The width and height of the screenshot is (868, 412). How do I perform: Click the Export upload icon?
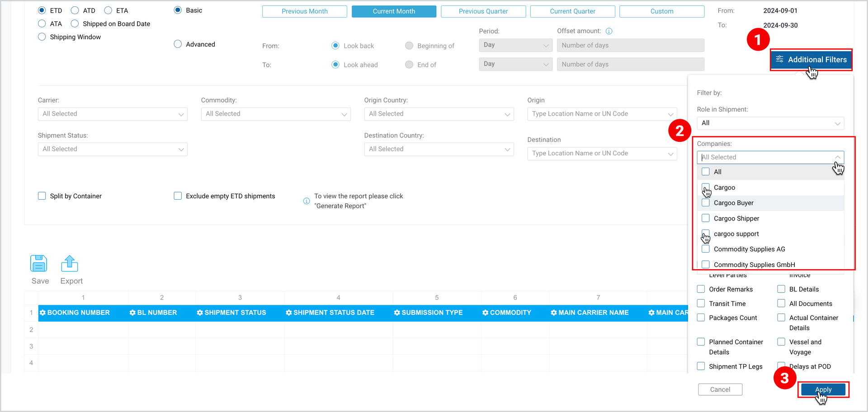click(70, 263)
